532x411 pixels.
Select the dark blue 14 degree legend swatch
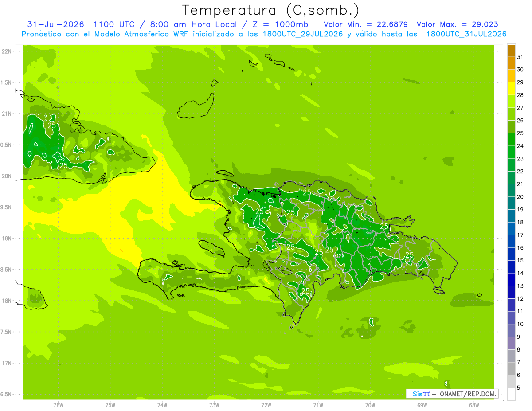pyautogui.click(x=511, y=267)
